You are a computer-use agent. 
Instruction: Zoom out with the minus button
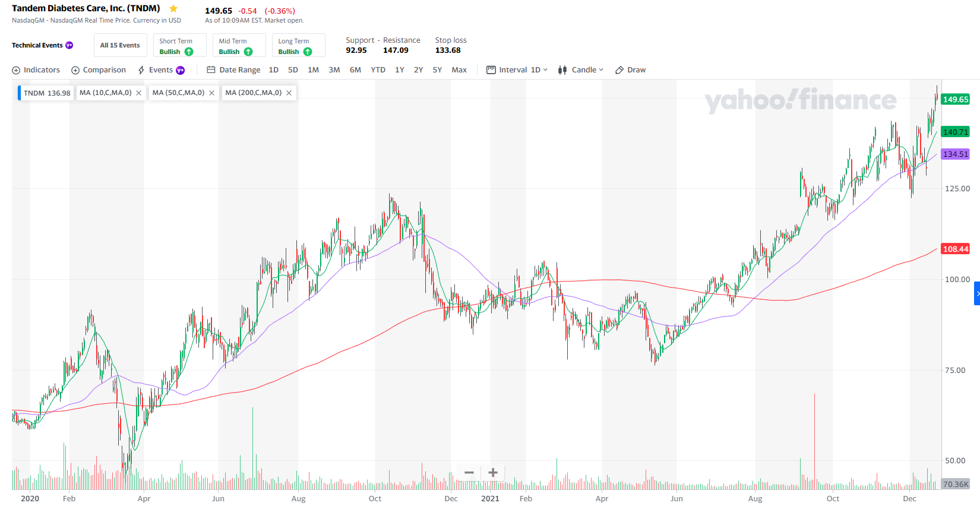point(469,473)
